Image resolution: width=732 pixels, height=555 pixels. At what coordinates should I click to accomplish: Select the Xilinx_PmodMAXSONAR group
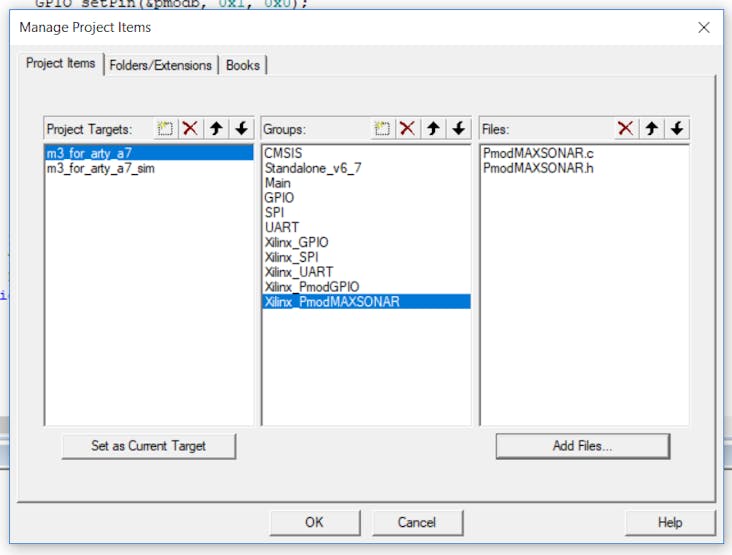point(366,302)
